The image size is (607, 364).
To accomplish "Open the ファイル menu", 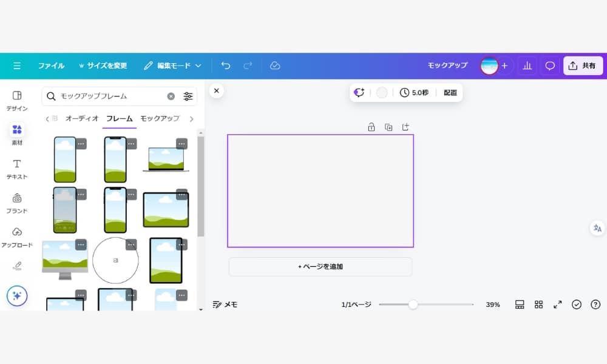I will (51, 66).
